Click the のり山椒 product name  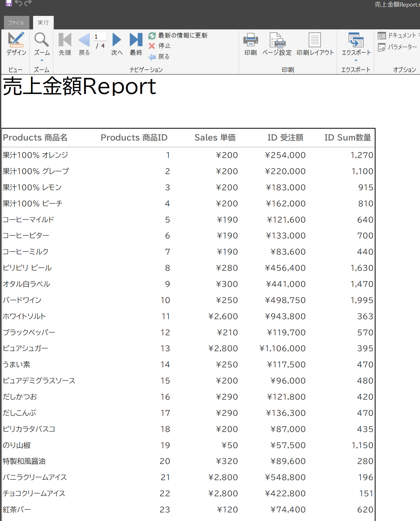pos(17,445)
